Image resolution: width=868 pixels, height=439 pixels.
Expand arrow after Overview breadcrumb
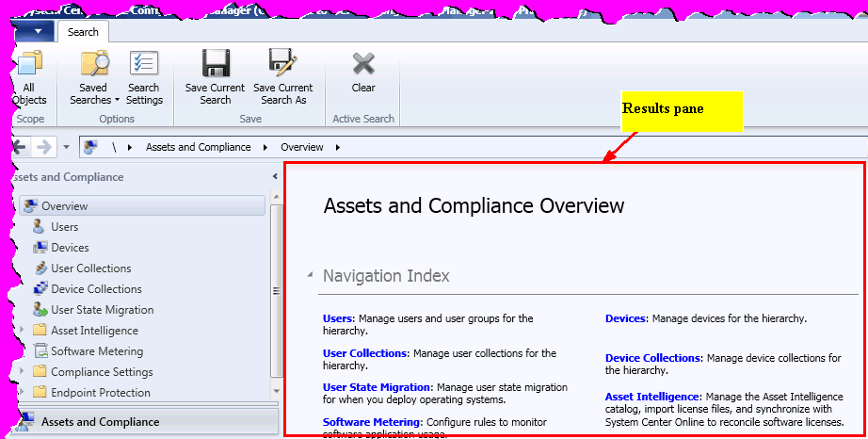click(338, 147)
